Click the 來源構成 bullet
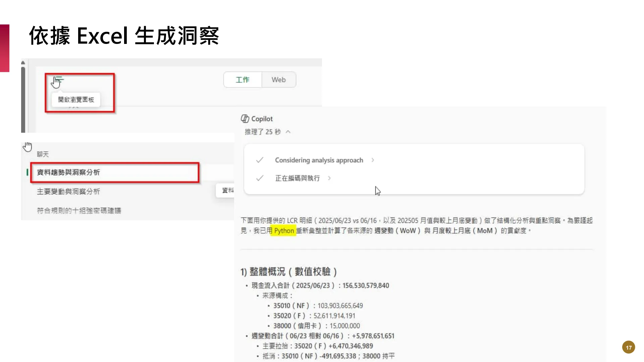Viewport: 644px width, 362px height. click(x=277, y=296)
